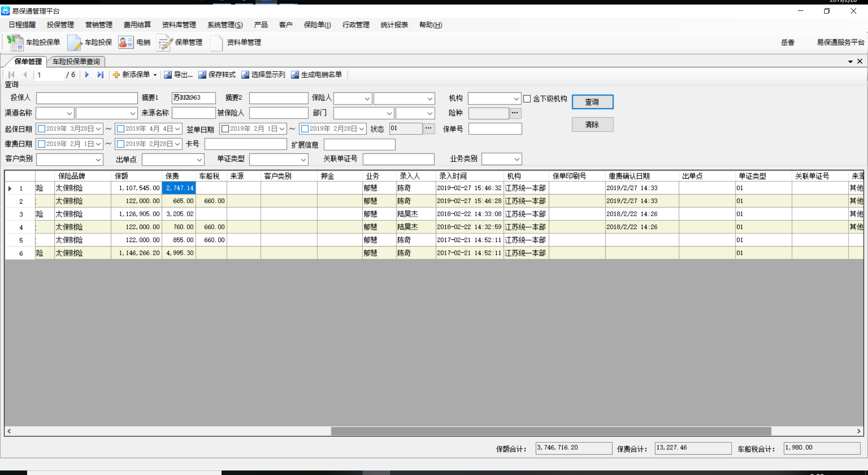This screenshot has width=868, height=475.
Task: Switch to the 车险投保单查询 tab
Action: [x=76, y=62]
